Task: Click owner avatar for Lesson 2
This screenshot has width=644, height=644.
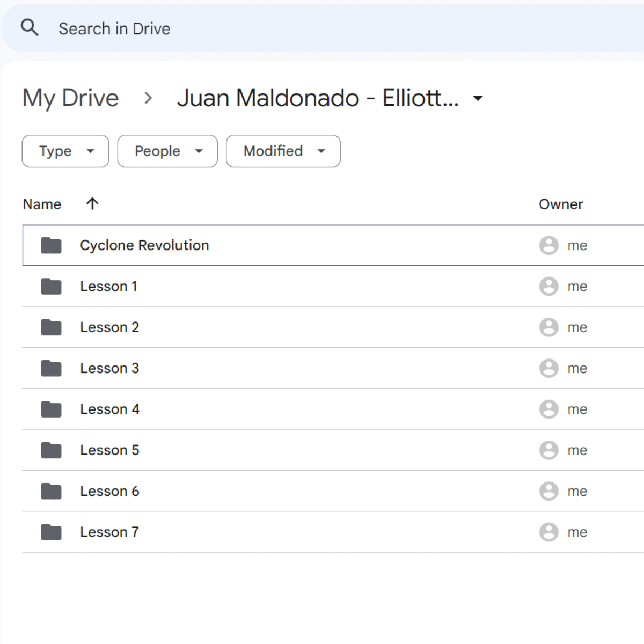Action: pyautogui.click(x=548, y=327)
